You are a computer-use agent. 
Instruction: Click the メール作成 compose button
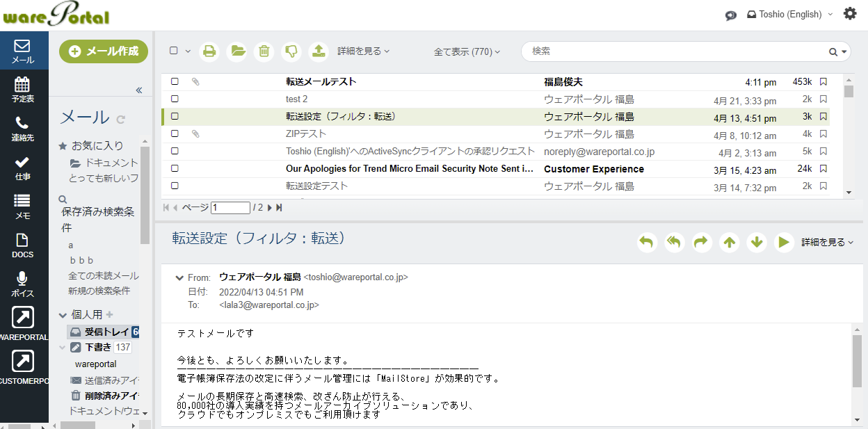[x=104, y=51]
